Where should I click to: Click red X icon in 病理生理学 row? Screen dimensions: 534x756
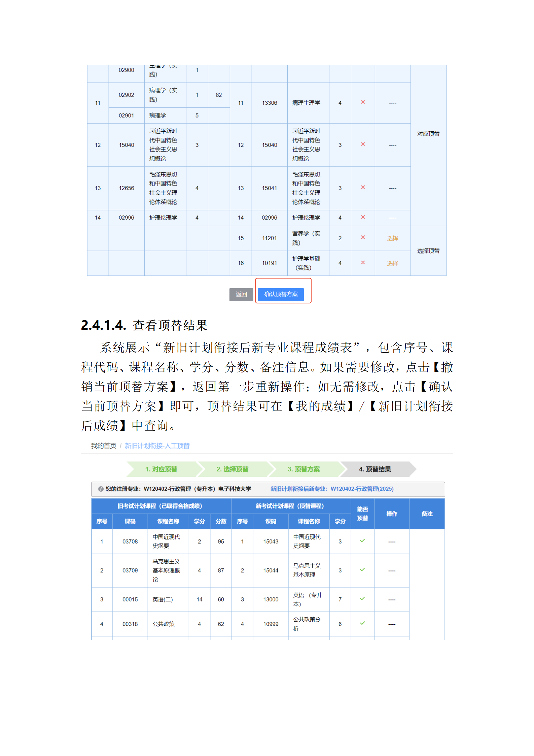click(363, 102)
